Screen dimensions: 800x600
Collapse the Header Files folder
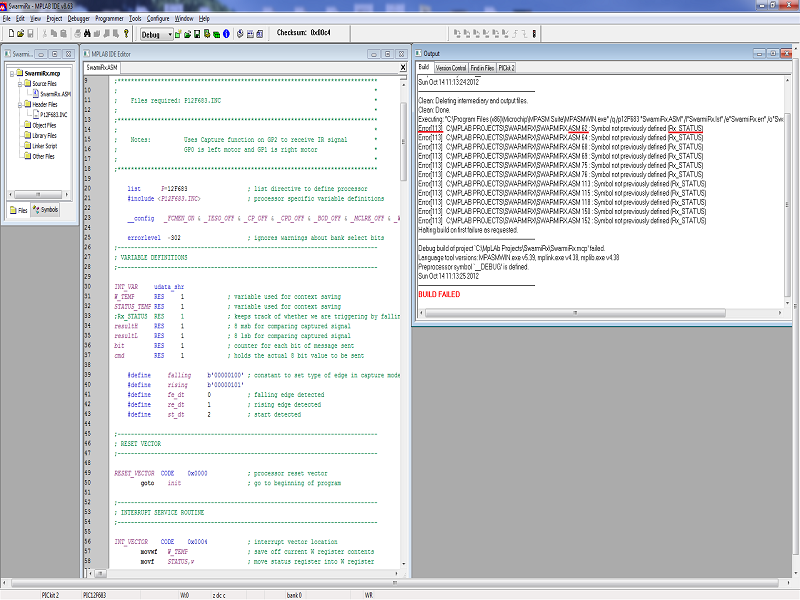[20, 105]
